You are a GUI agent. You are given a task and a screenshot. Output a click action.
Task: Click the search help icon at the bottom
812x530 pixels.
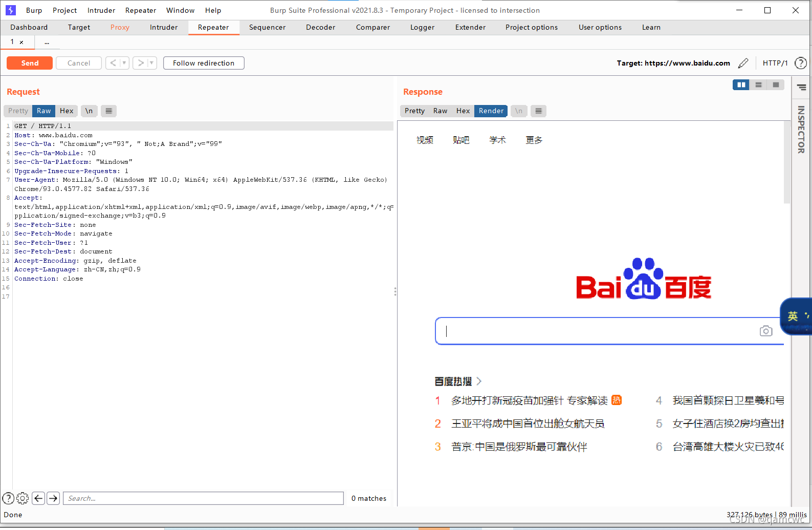[x=8, y=498]
